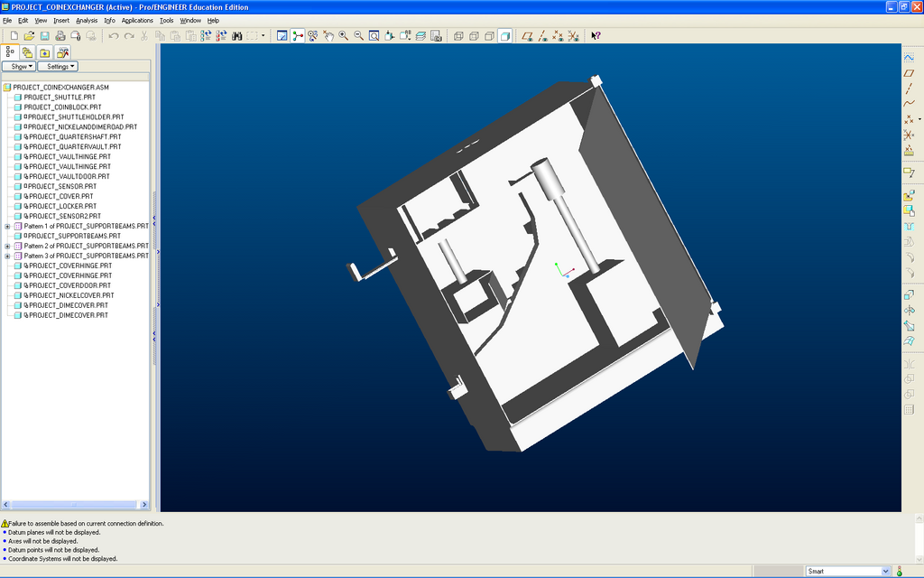Open the File menu
This screenshot has width=924, height=578.
[7, 21]
